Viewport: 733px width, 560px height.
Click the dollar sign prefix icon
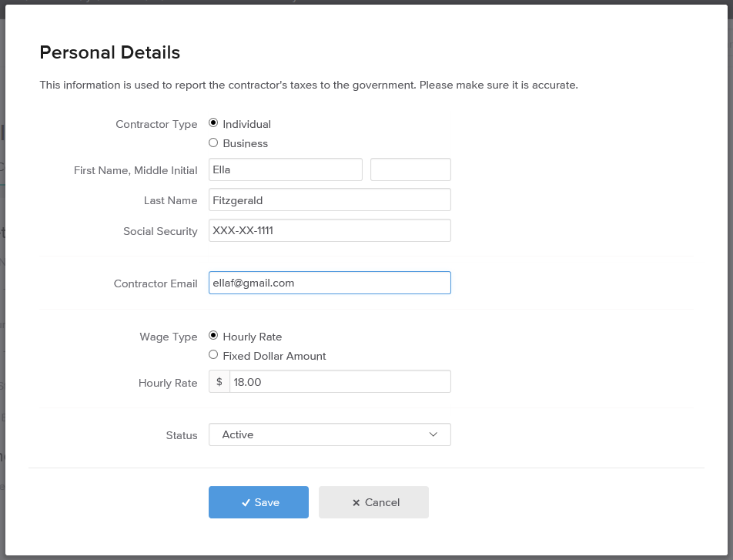[x=219, y=382]
